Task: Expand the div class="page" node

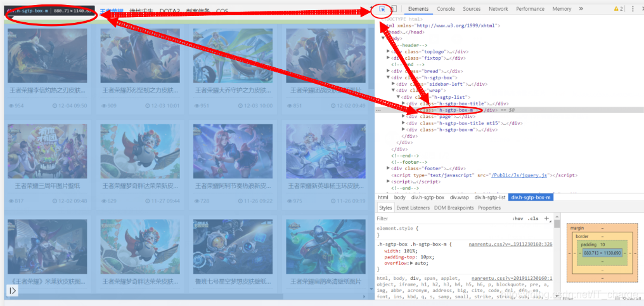Action: (x=403, y=116)
